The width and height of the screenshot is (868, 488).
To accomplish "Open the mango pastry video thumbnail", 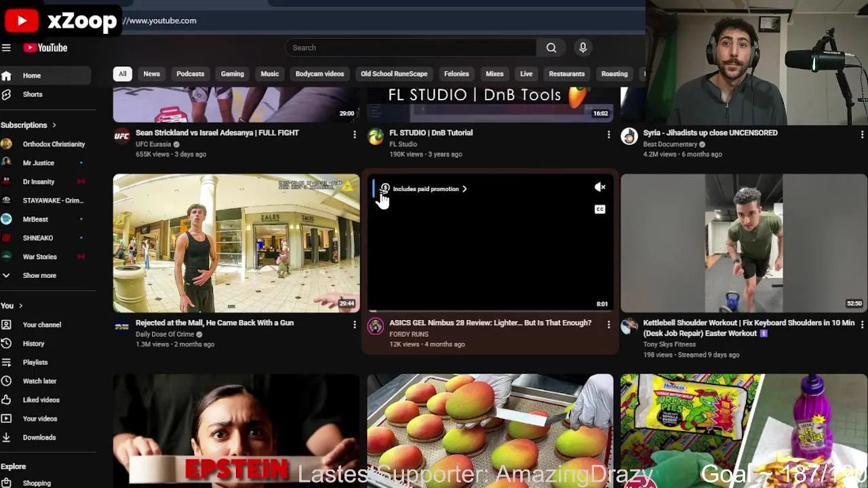I will [x=490, y=430].
